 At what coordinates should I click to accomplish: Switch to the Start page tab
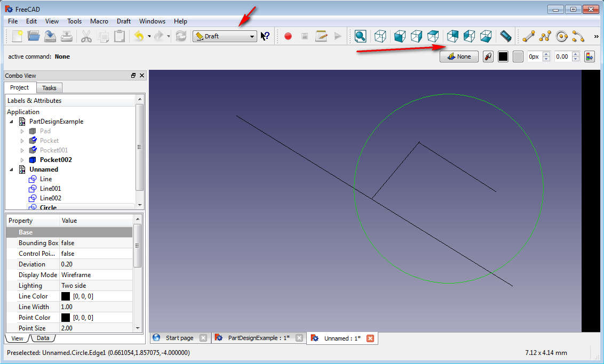point(179,338)
